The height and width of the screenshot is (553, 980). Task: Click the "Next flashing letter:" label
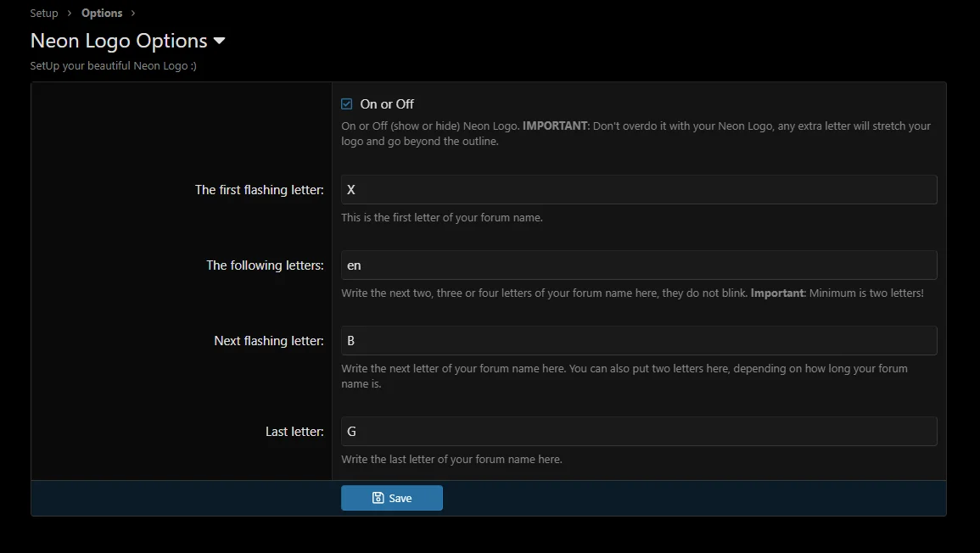268,341
